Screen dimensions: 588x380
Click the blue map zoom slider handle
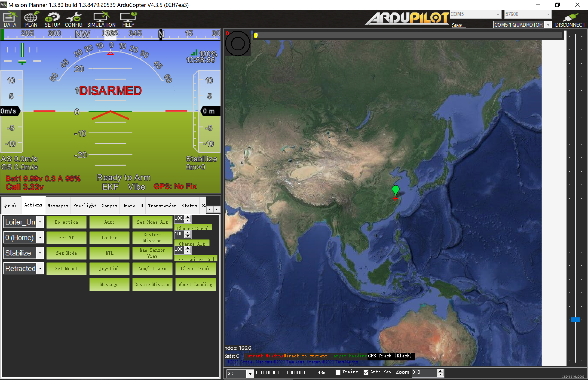[575, 320]
